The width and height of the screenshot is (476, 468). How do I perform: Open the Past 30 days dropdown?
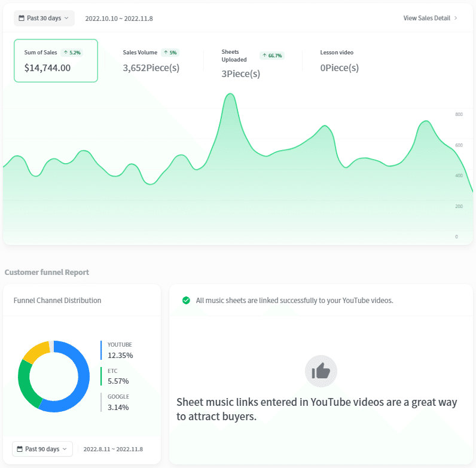coord(44,18)
